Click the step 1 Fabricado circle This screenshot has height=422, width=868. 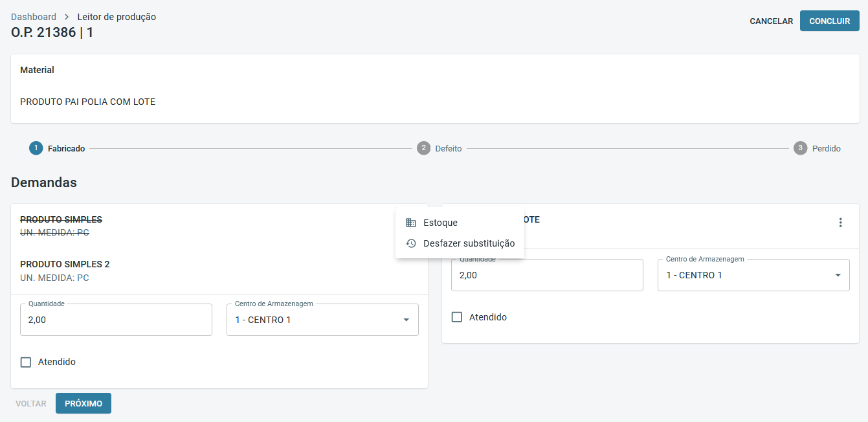(x=36, y=148)
